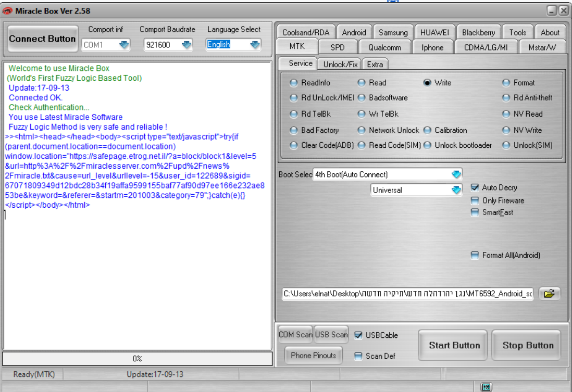Screen dimensions: 572x392
Task: Open the About tab
Action: (550, 32)
